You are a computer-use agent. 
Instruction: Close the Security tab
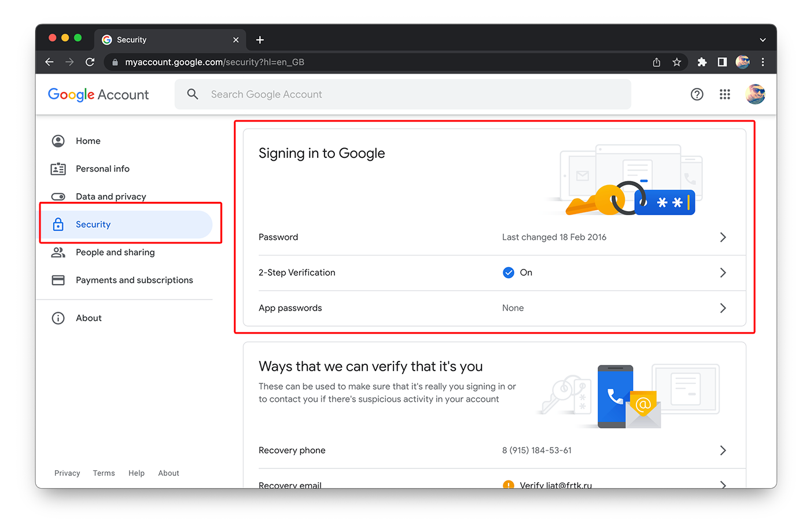(x=235, y=40)
